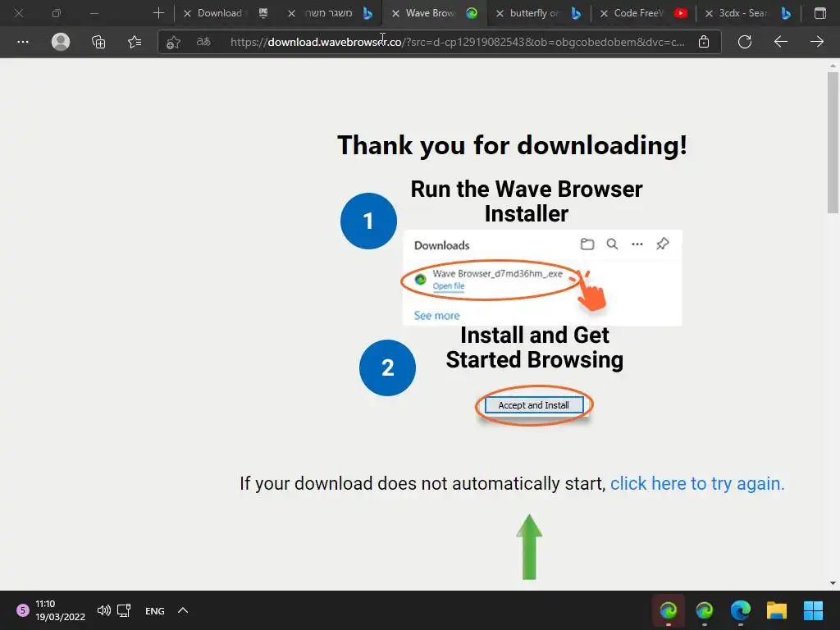This screenshot has width=840, height=630.
Task: Close the 3cdx search tab
Action: point(709,13)
